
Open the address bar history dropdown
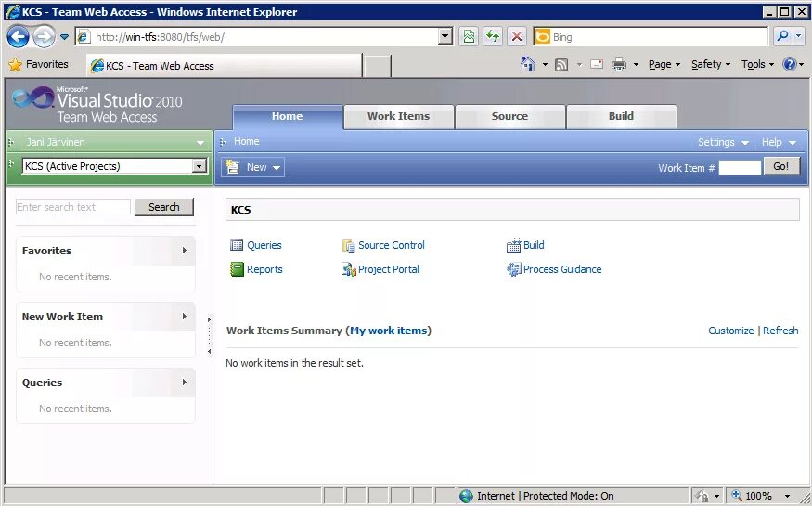tap(445, 37)
